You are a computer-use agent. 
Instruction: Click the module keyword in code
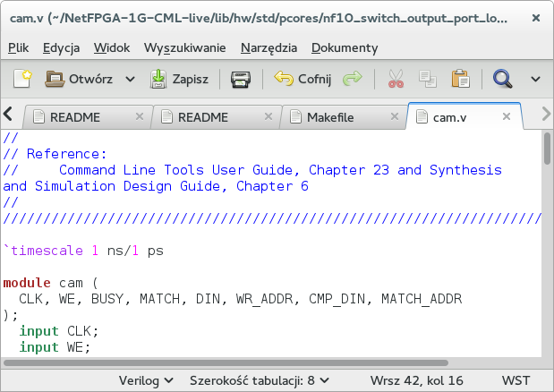[27, 283]
